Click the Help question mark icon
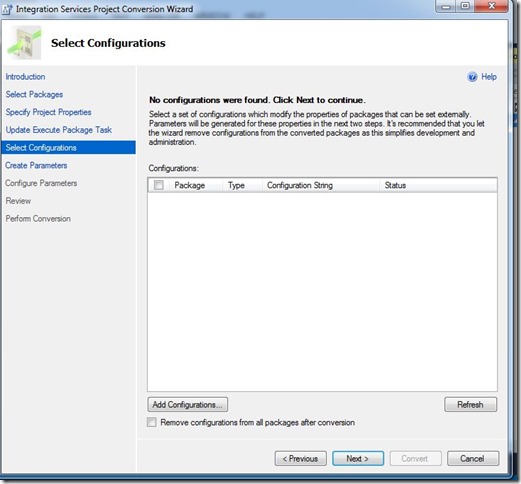The width and height of the screenshot is (521, 484). (472, 77)
